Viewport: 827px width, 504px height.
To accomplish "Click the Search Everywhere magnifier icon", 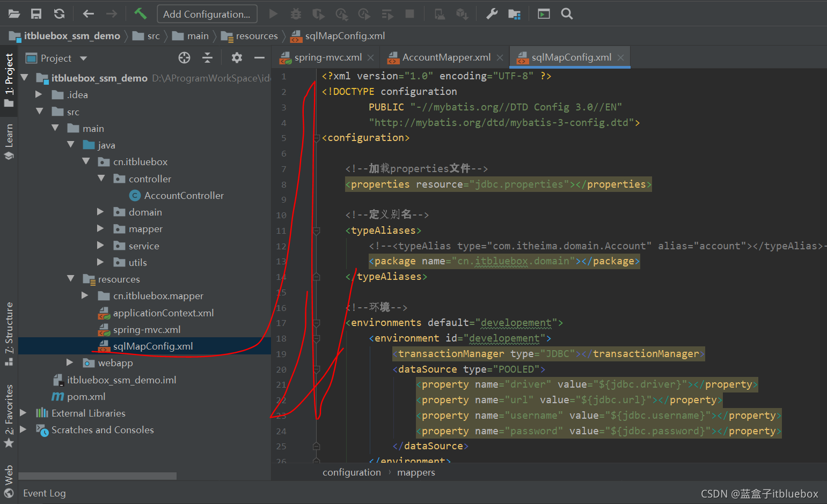I will [x=567, y=14].
